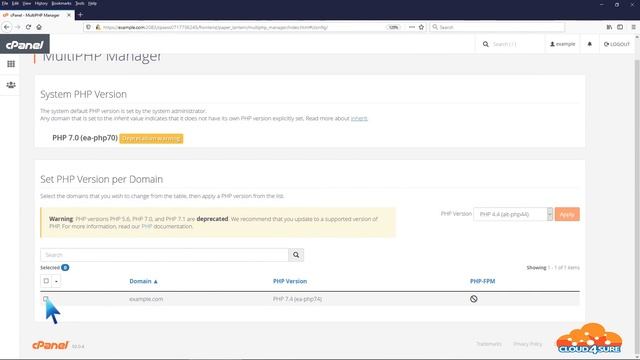The image size is (640, 360).
Task: Click the Privacy Policy footer link
Action: 527,344
